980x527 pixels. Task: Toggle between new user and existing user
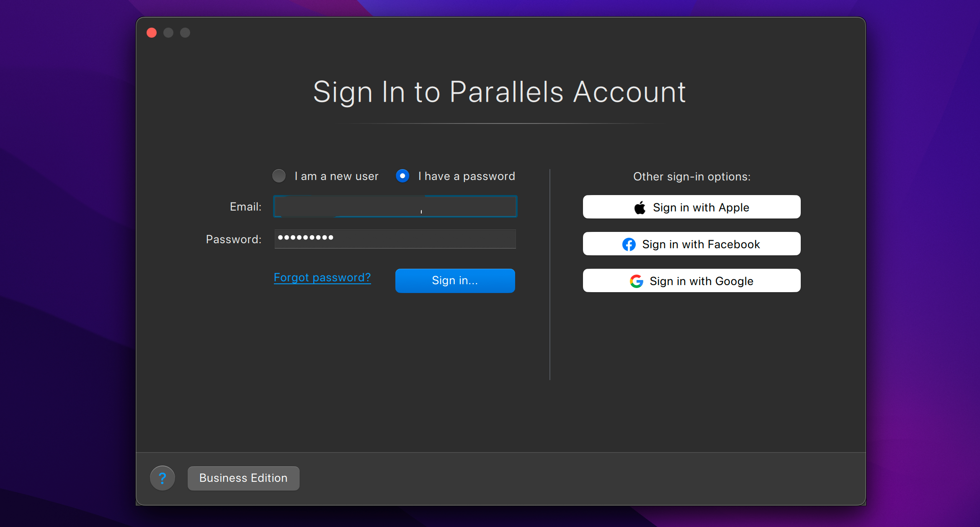[x=279, y=176]
